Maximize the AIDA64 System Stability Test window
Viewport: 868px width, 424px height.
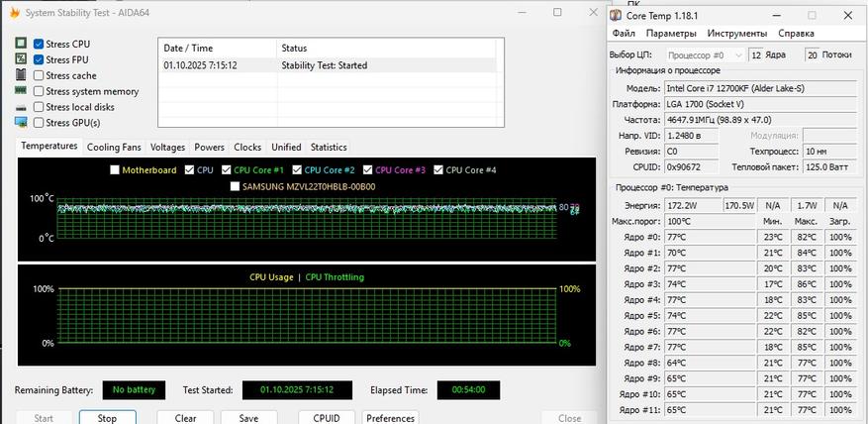click(x=557, y=12)
